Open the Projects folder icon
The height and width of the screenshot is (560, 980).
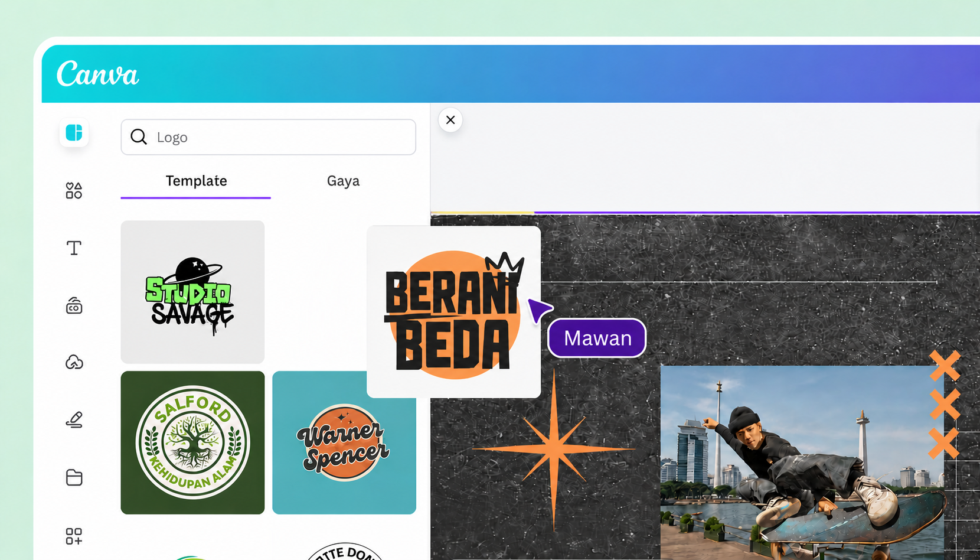click(74, 477)
